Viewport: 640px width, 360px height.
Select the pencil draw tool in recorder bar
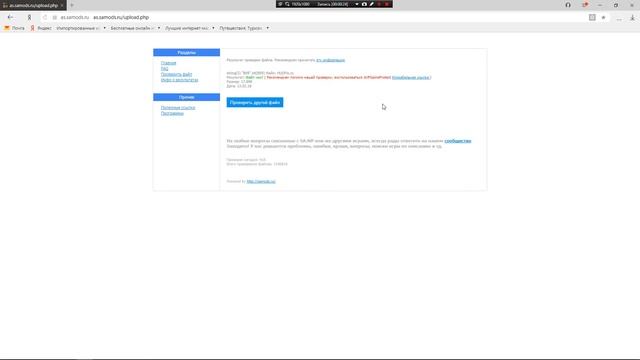pos(372,4)
